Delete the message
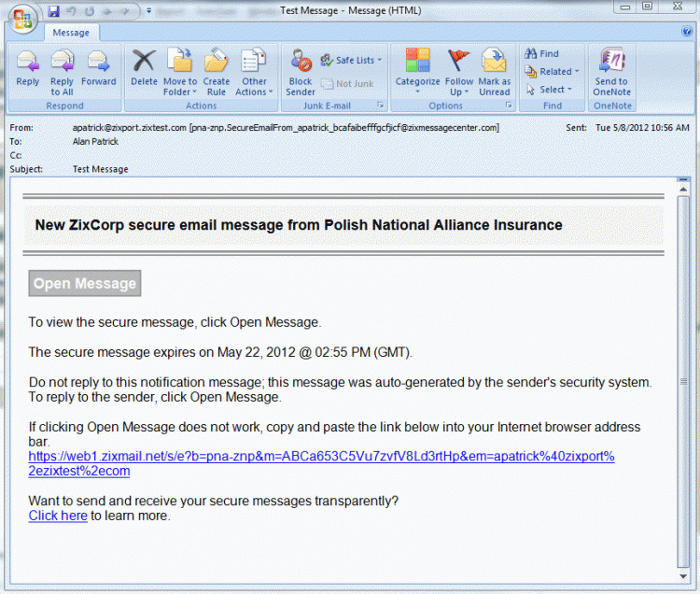The image size is (700, 594). [144, 68]
